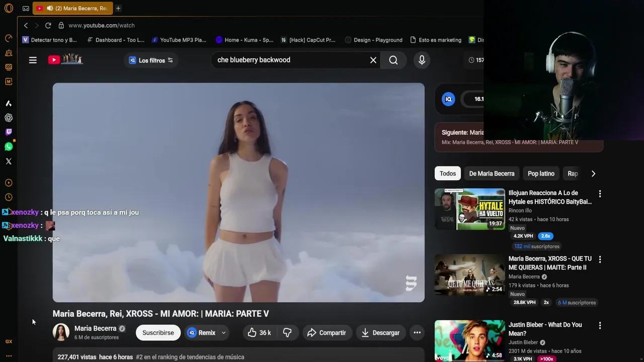Show more category chips with arrow
The height and width of the screenshot is (362, 644).
coord(593,173)
